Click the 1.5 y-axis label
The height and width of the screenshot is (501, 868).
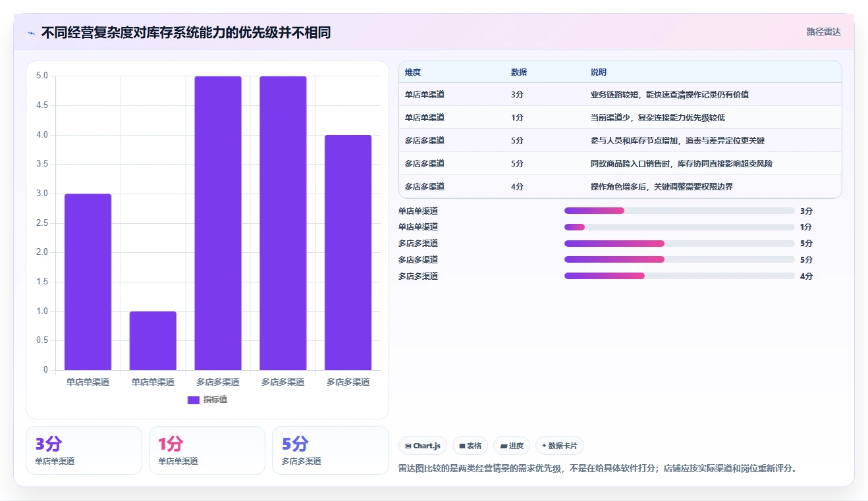click(41, 282)
